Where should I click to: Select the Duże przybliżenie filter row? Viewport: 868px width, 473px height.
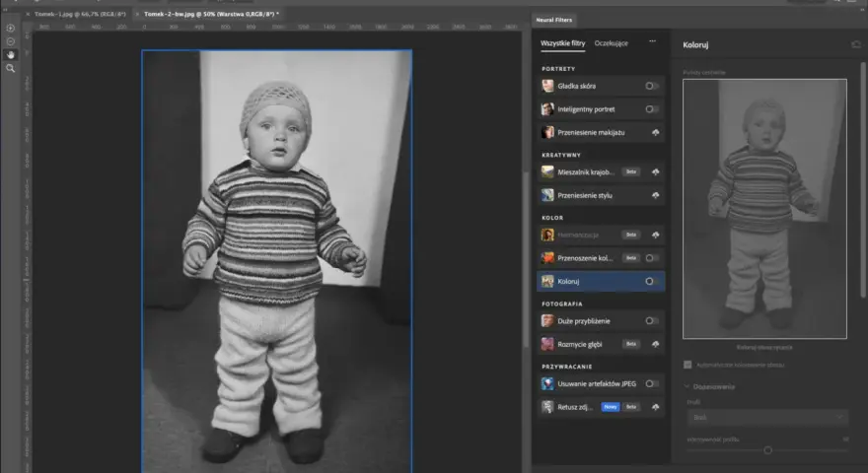coord(601,321)
